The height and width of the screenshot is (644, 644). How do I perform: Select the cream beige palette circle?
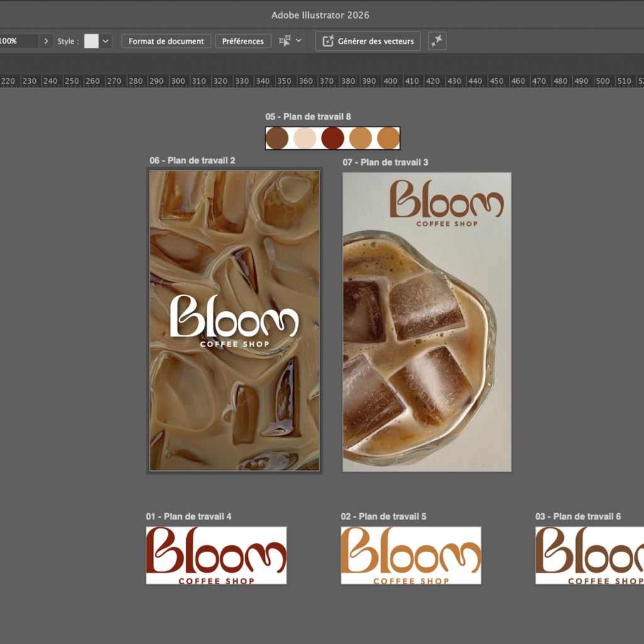305,138
